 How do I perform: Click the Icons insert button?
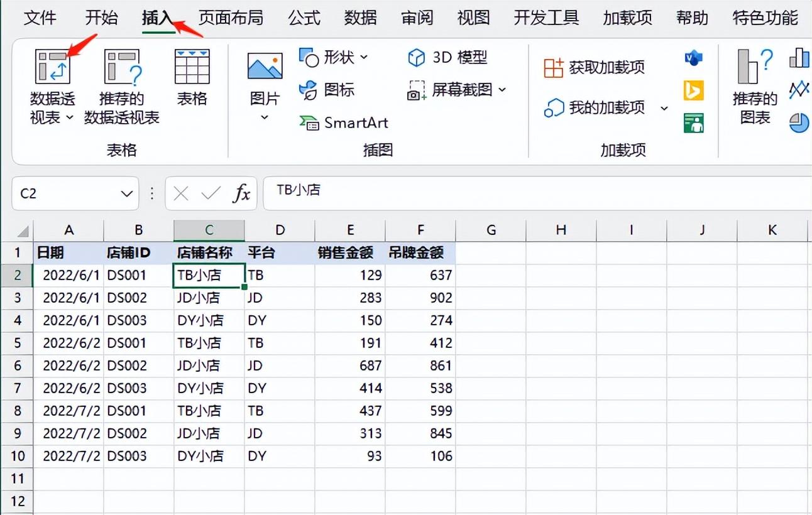pos(327,90)
